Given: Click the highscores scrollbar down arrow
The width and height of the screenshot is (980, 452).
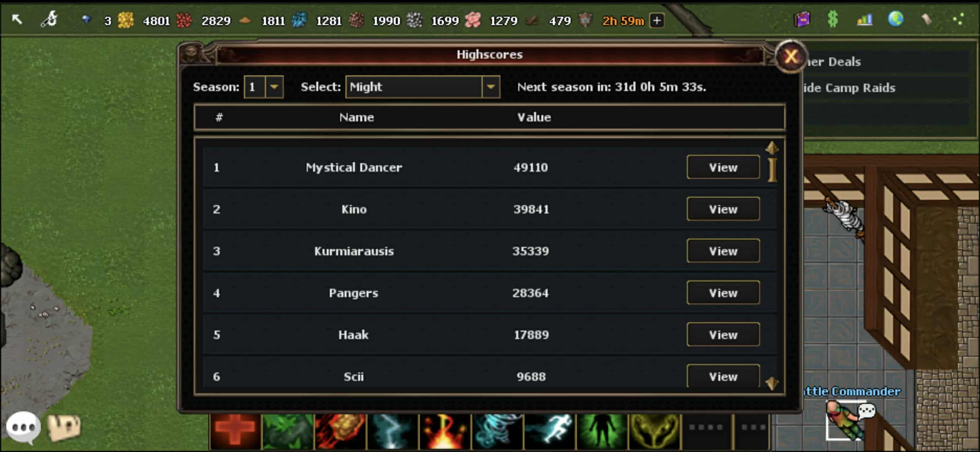Looking at the screenshot, I should (x=772, y=383).
